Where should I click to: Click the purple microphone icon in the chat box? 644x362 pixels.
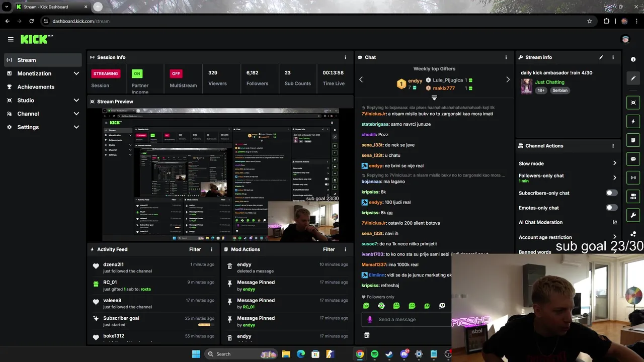(370, 319)
